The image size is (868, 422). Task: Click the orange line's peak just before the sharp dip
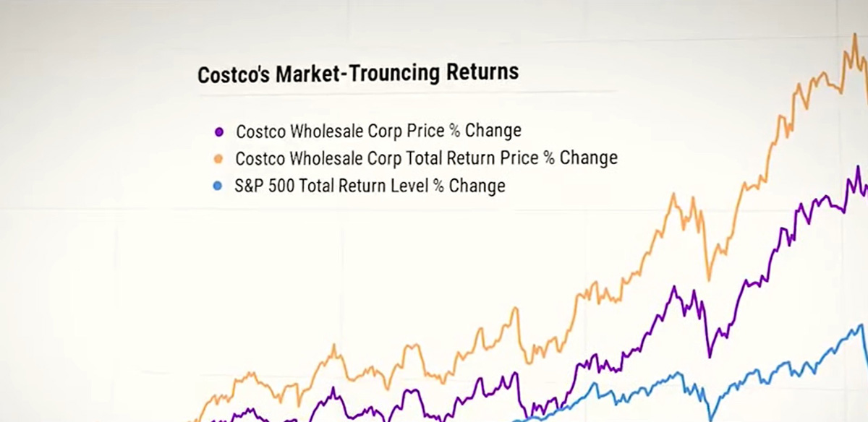coord(673,194)
